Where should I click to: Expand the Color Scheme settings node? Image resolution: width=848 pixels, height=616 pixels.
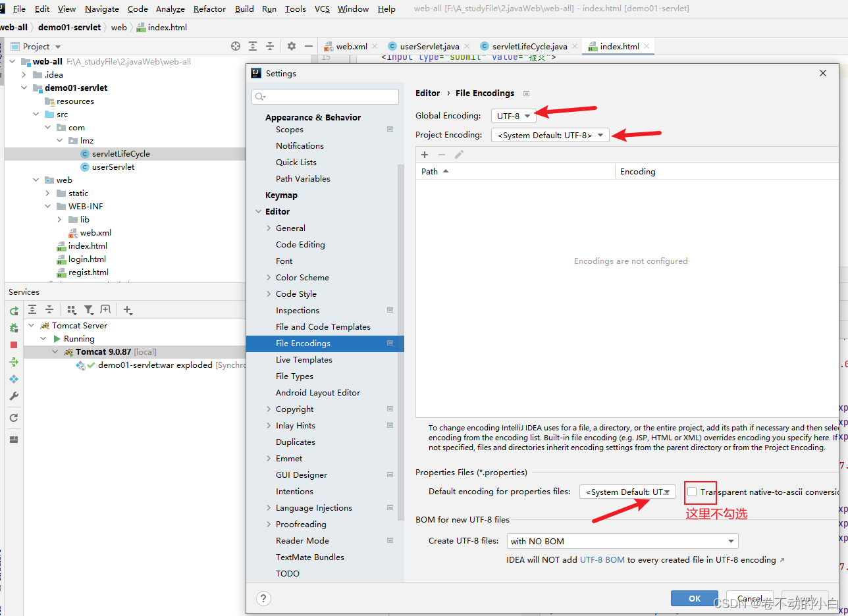pos(269,277)
